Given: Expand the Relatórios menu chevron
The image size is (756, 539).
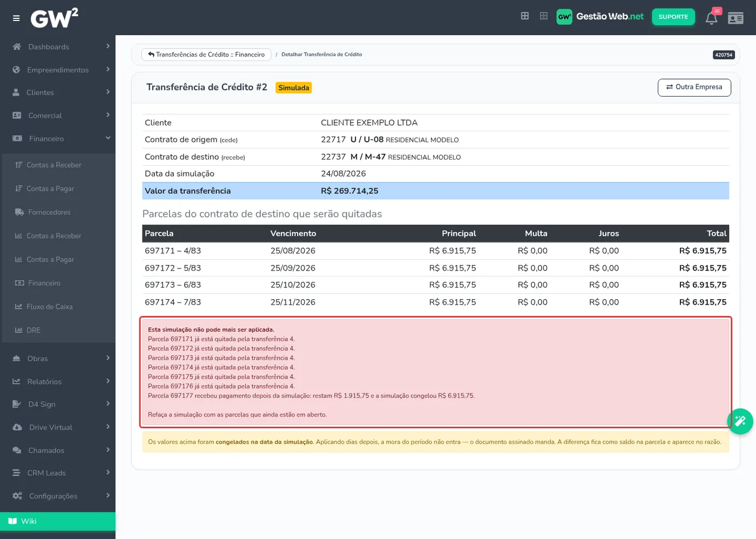Looking at the screenshot, I should pos(108,381).
